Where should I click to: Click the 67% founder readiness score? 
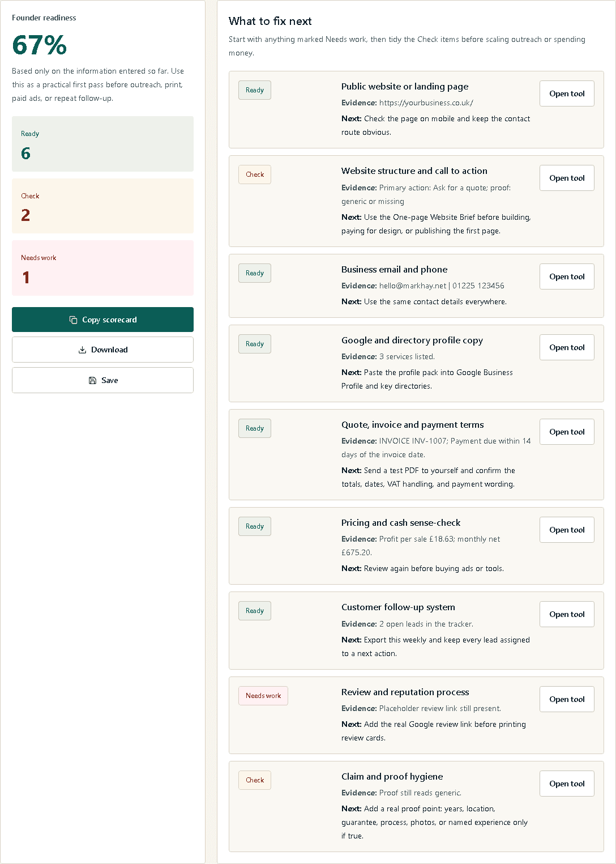(40, 45)
